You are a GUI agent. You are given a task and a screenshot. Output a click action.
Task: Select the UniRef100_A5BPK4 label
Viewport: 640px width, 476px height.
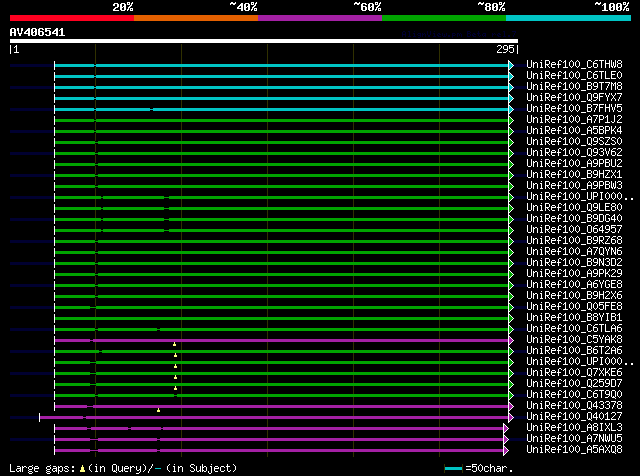[x=574, y=130]
